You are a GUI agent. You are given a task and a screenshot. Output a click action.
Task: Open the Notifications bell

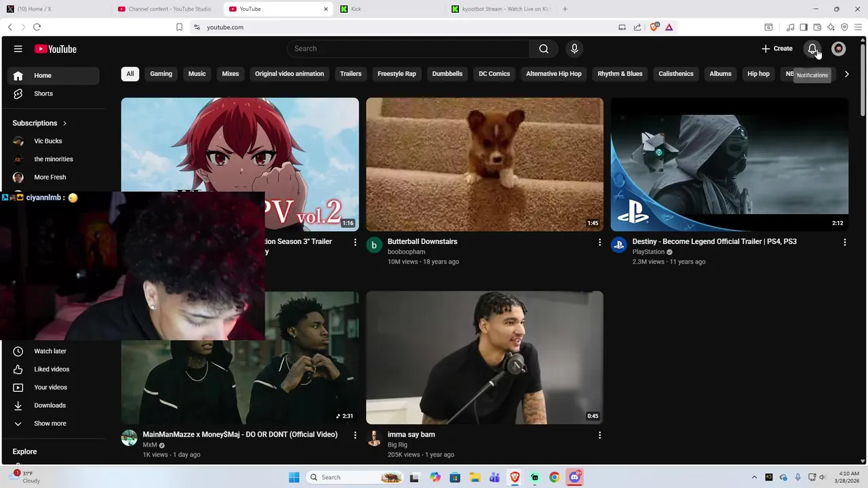(812, 49)
